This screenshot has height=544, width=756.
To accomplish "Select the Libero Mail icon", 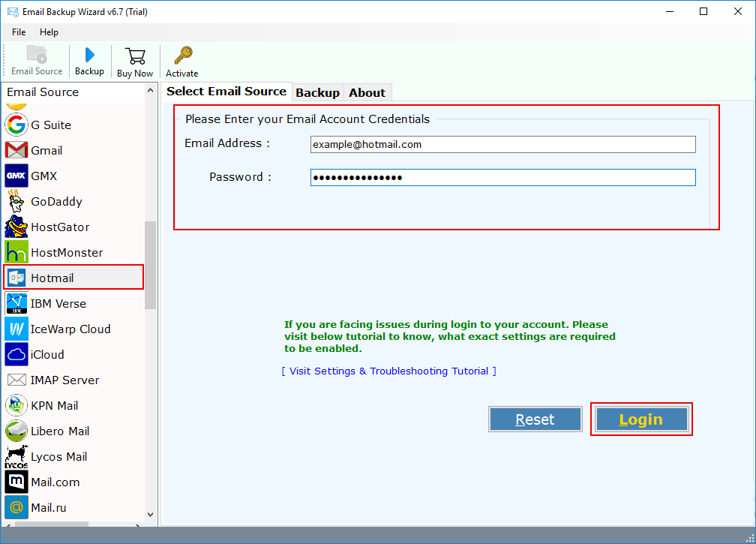I will click(x=16, y=431).
